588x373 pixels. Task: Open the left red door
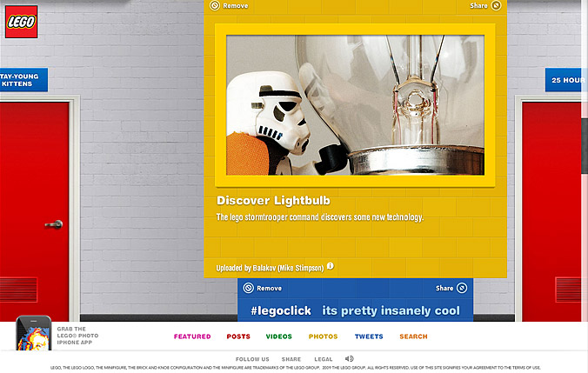35,212
